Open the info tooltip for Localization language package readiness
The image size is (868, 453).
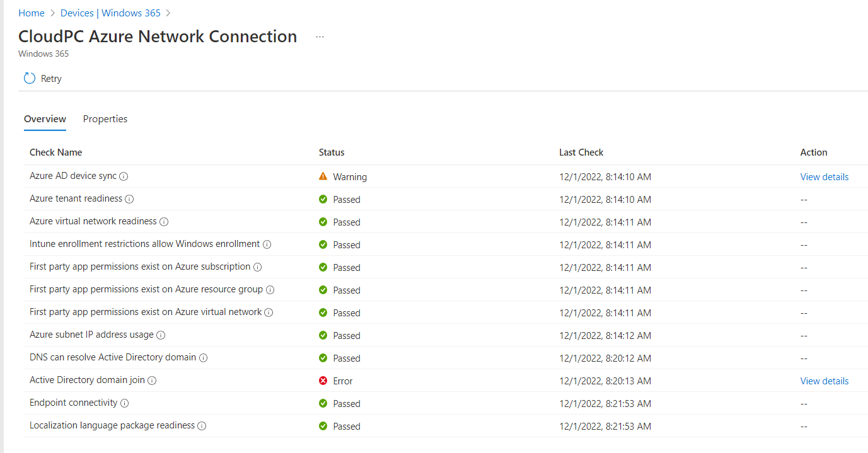pos(202,426)
